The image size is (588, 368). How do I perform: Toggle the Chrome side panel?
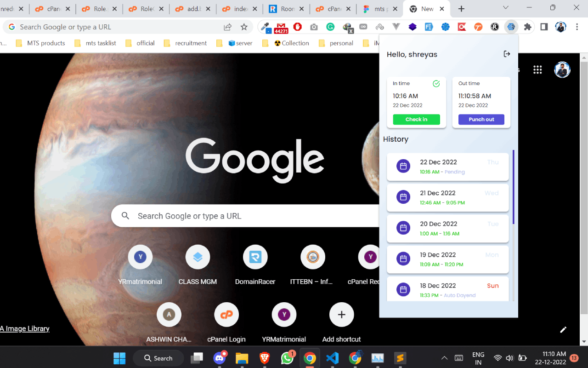(x=544, y=27)
